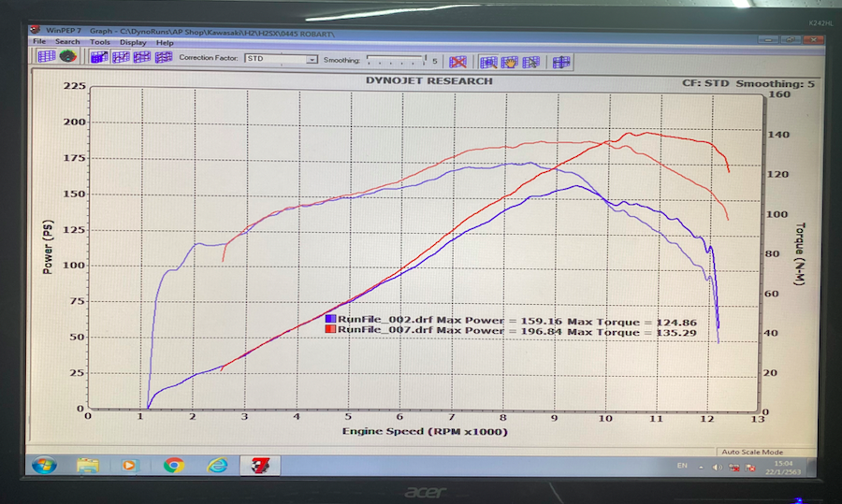Click the graph pointer cursor tool icon
This screenshot has height=504, width=842.
click(530, 62)
